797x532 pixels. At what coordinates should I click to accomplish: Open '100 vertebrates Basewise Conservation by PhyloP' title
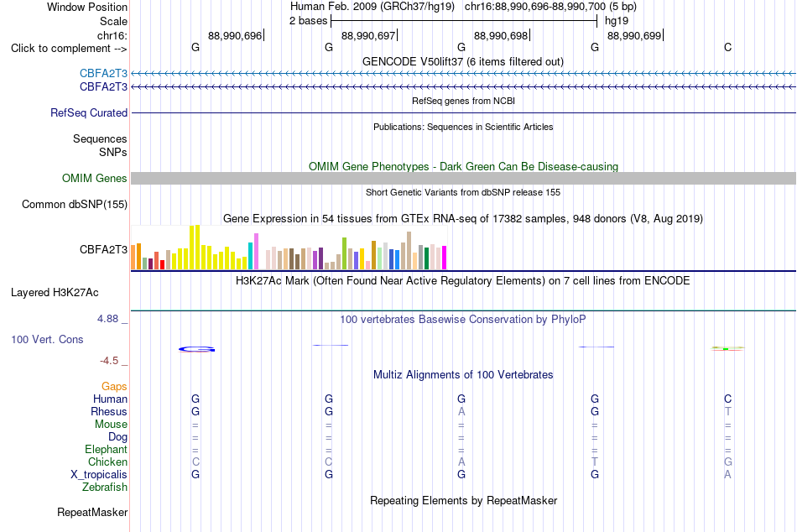(x=463, y=320)
